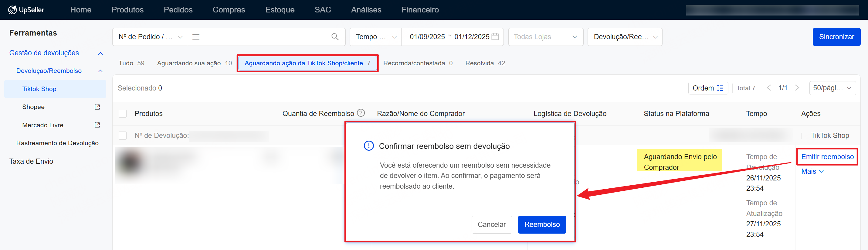
Task: Open the date range calendar icon
Action: pyautogui.click(x=495, y=37)
